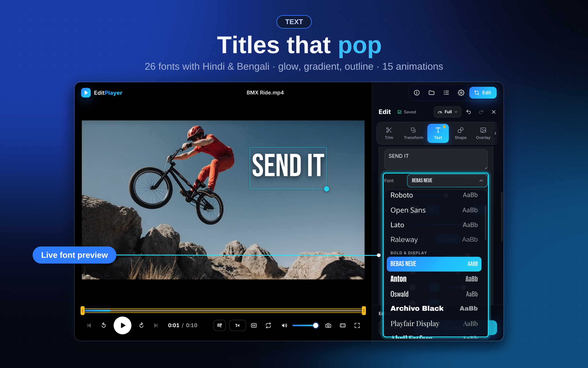Open the Overlay tab

point(483,133)
